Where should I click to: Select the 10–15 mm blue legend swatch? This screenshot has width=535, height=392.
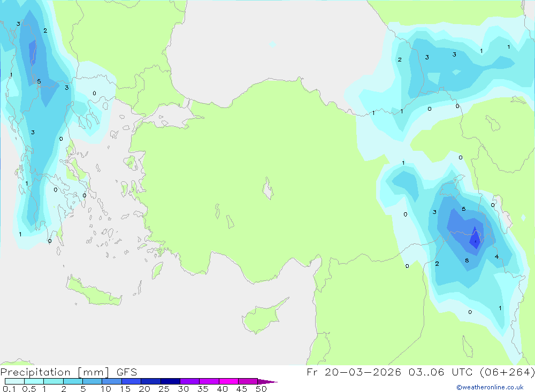112,381
